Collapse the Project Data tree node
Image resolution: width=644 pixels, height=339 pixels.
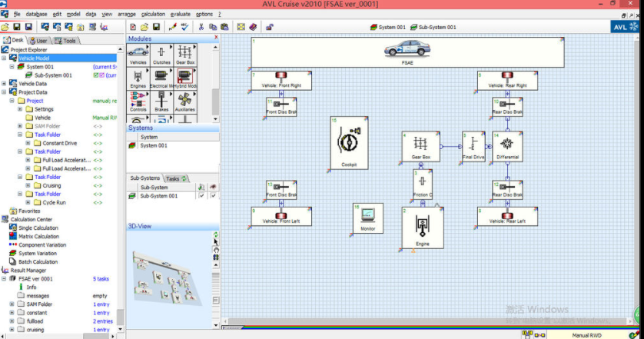pyautogui.click(x=4, y=92)
